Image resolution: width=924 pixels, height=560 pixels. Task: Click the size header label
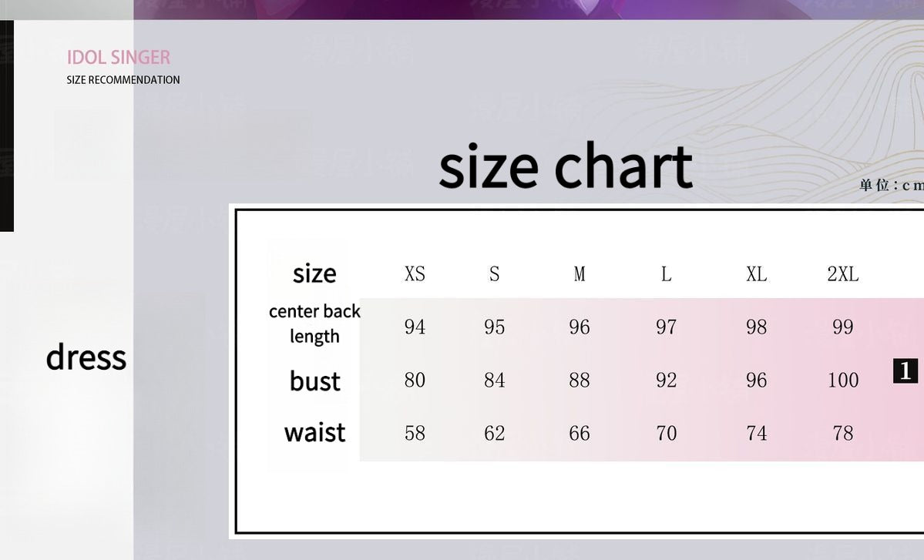tap(314, 273)
